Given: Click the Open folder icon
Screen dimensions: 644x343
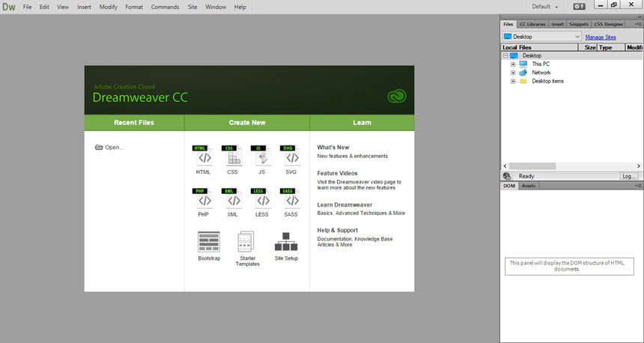Looking at the screenshot, I should (x=99, y=147).
